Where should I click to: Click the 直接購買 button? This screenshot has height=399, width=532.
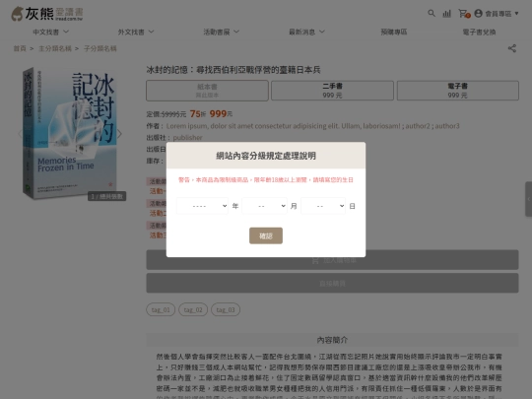tap(332, 283)
